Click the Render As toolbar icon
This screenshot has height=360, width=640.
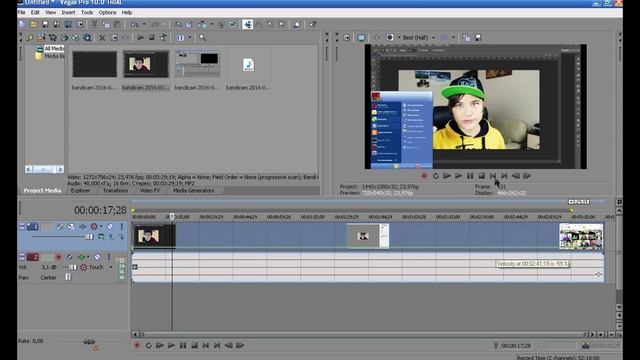68,24
